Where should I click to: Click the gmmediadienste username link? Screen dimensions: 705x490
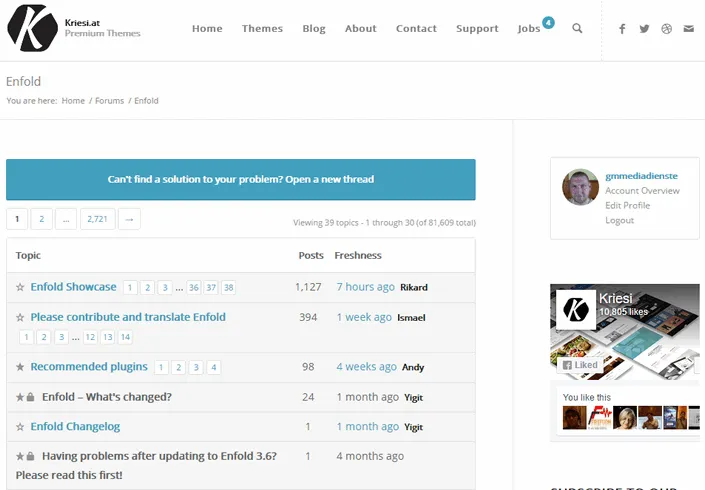[x=641, y=176]
